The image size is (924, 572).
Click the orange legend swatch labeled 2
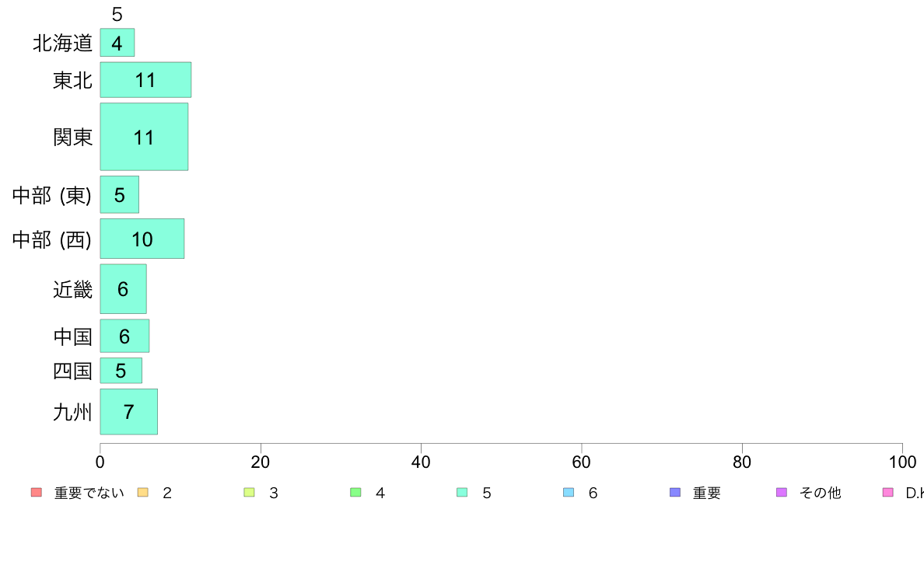coord(142,493)
